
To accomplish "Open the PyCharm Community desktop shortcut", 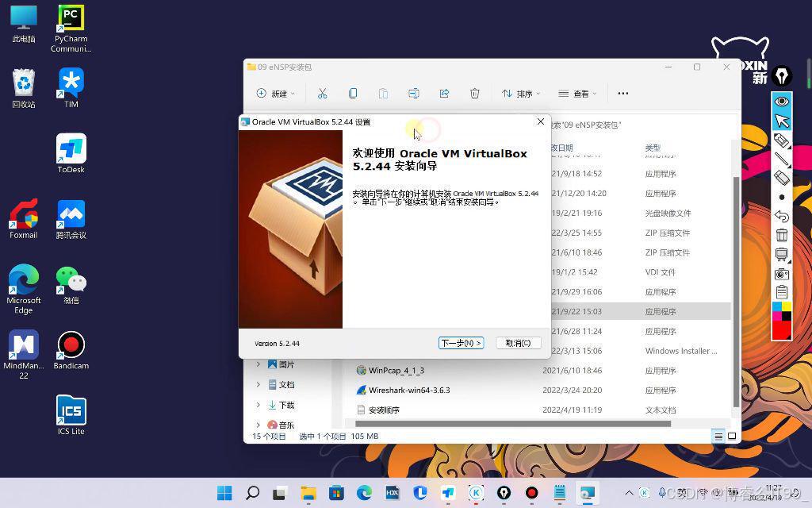I will pos(71,29).
